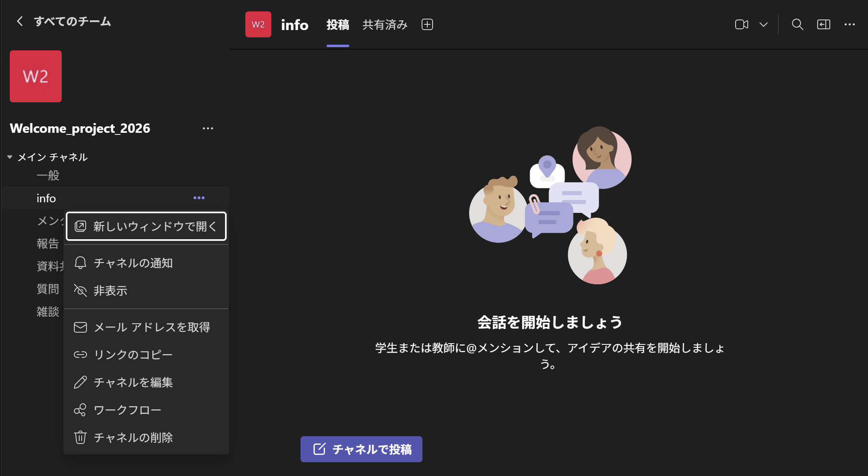Hide the info channel with 非表示

pos(110,290)
